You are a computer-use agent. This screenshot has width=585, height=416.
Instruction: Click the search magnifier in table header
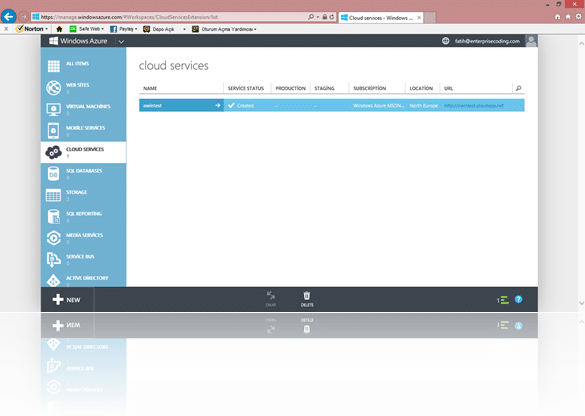pos(518,88)
